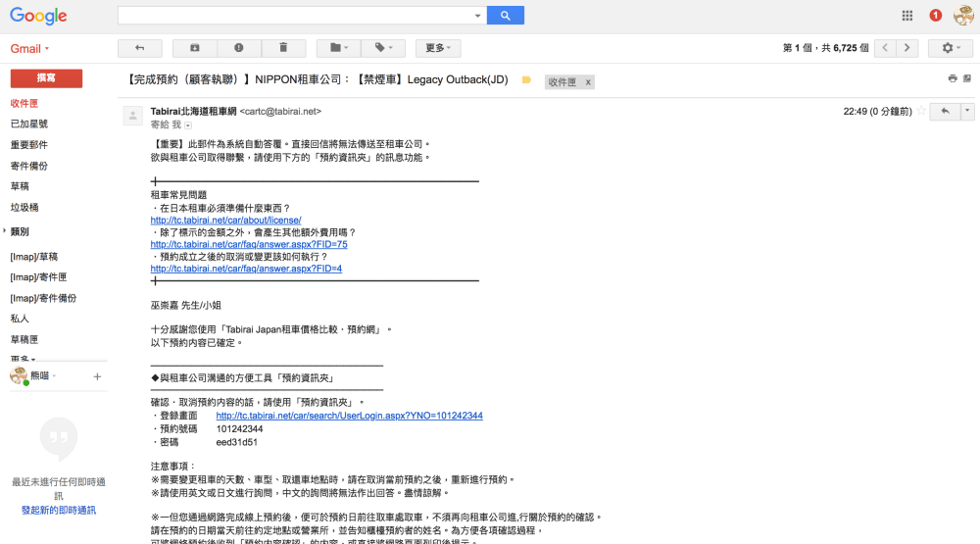The height and width of the screenshot is (544, 980).
Task: Open the 重要郵件 important folder
Action: [x=29, y=144]
